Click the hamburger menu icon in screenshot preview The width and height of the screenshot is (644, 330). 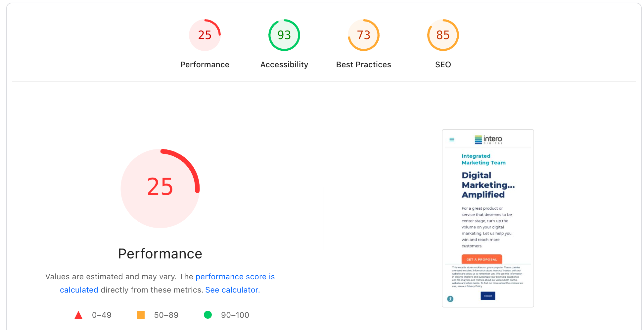452,139
